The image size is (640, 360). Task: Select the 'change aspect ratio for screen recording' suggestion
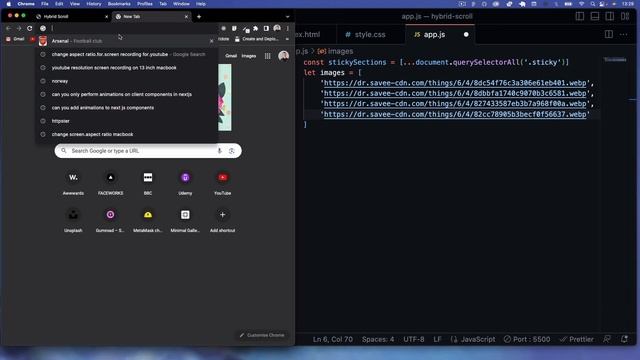click(x=126, y=54)
